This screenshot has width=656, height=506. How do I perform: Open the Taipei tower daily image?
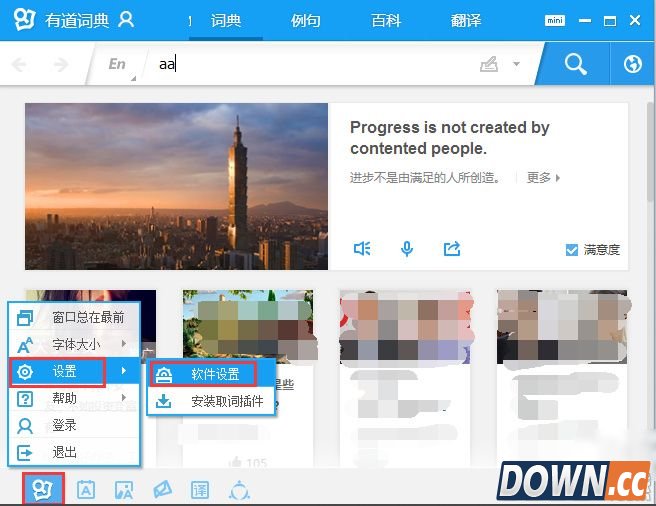click(x=176, y=186)
